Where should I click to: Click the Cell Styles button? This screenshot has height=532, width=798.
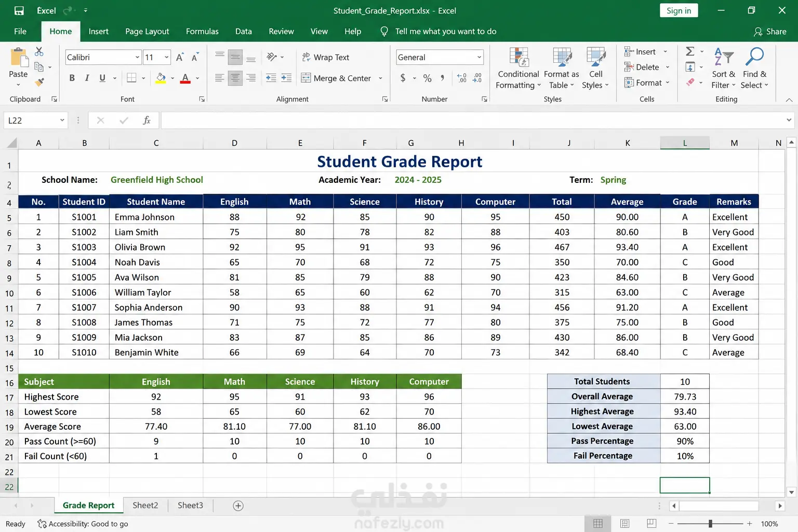595,68
